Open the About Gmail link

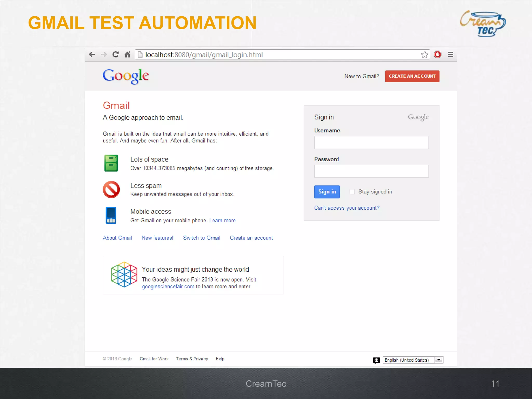[117, 238]
